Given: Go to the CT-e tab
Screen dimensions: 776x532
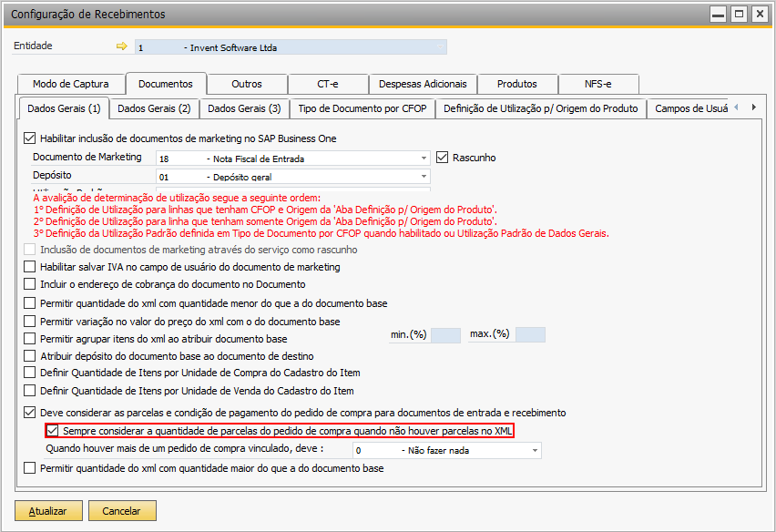Looking at the screenshot, I should point(328,84).
